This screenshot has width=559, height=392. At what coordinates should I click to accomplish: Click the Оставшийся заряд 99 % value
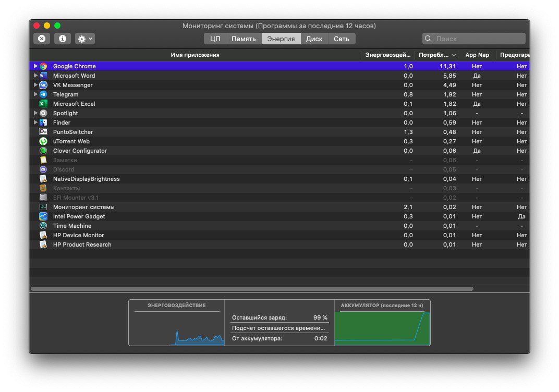coord(320,317)
